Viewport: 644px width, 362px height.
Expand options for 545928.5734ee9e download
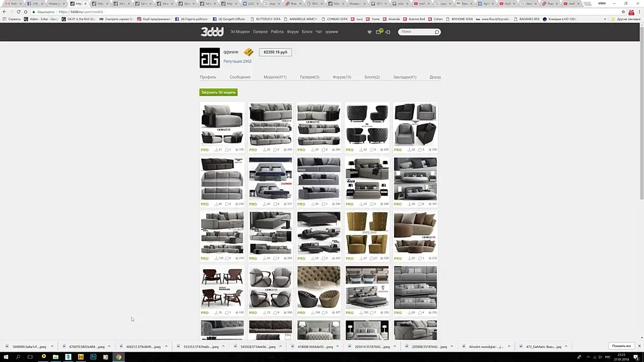[x=281, y=346]
